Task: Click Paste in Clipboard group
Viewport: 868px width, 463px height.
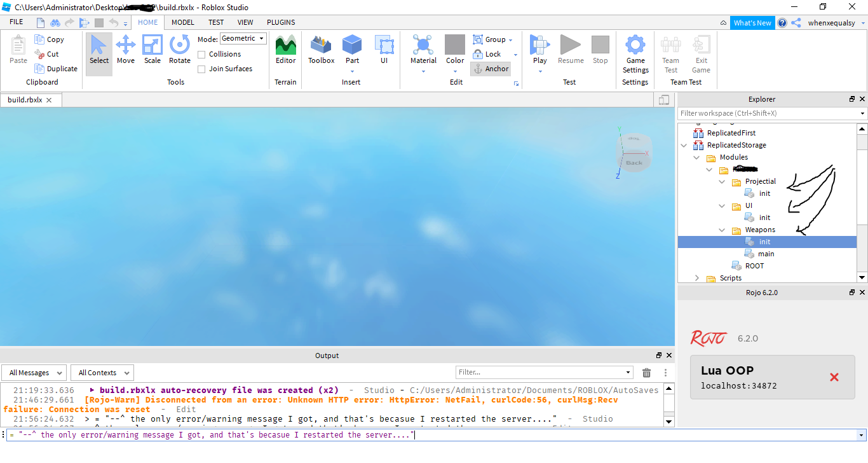Action: [18, 50]
